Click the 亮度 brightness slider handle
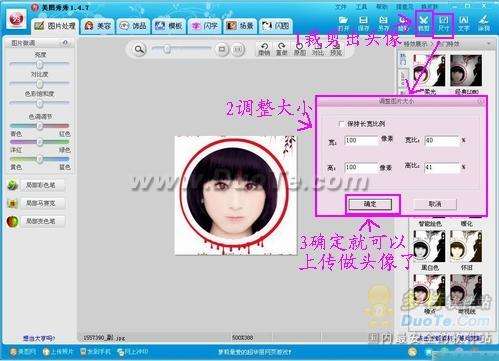The width and height of the screenshot is (499, 361). (x=39, y=63)
